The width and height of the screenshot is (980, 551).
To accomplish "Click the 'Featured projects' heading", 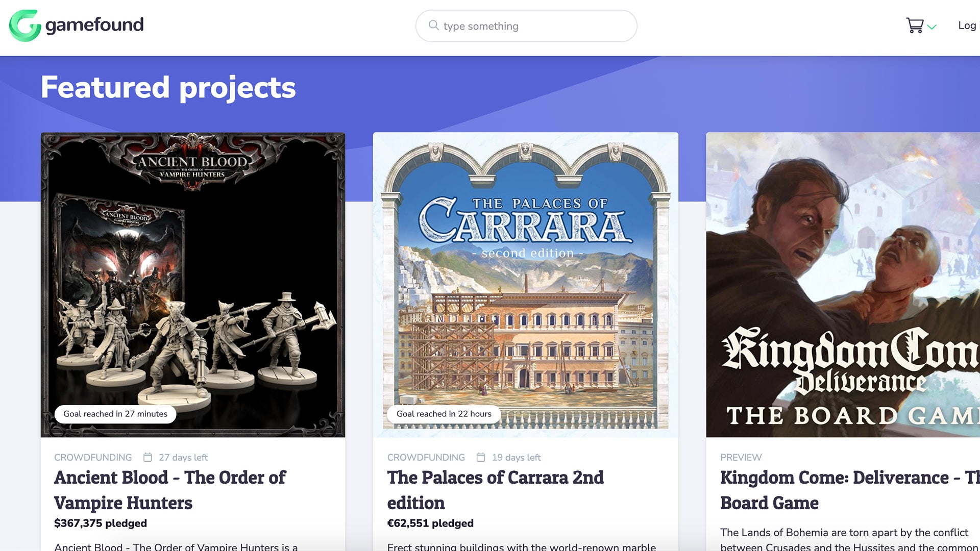I will (x=168, y=87).
